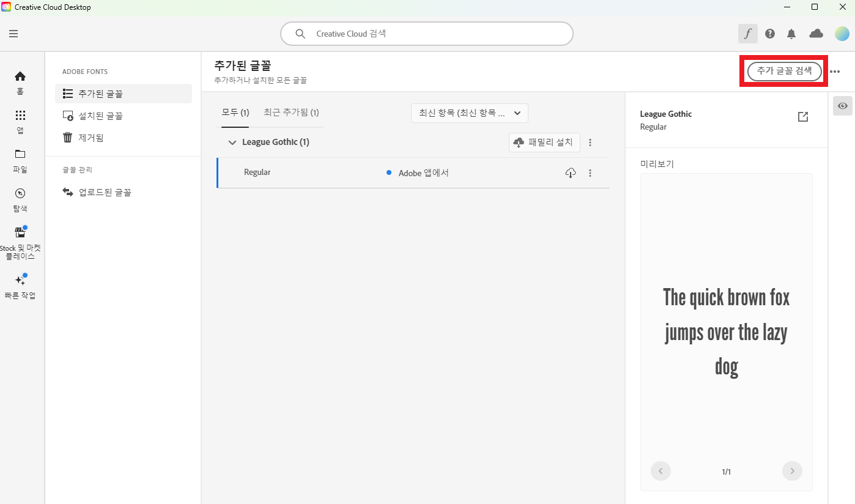Click the 추가 글꼴 검색 button
The image size is (855, 504).
(784, 71)
